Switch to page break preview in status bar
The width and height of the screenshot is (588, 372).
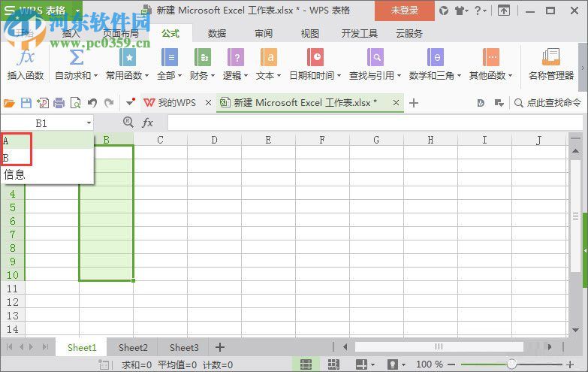point(333,364)
